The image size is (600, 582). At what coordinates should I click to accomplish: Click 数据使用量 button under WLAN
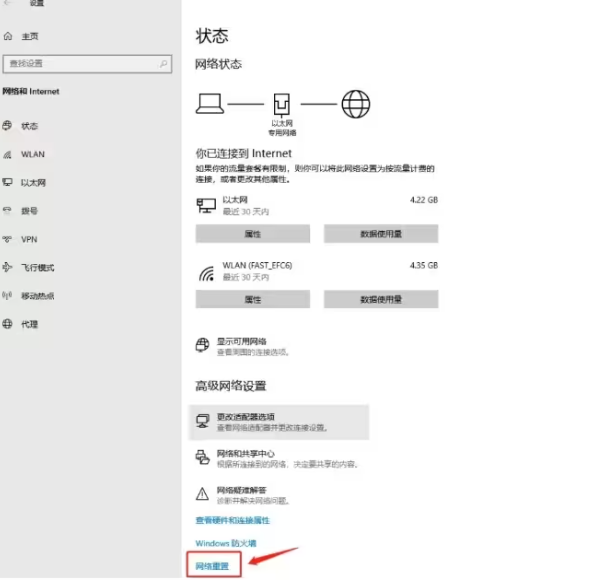pyautogui.click(x=381, y=299)
